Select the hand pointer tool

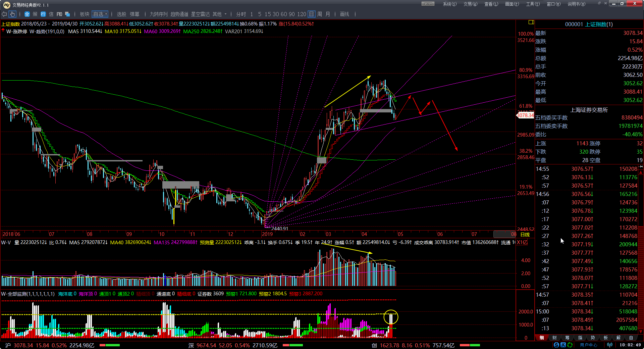(x=12, y=14)
